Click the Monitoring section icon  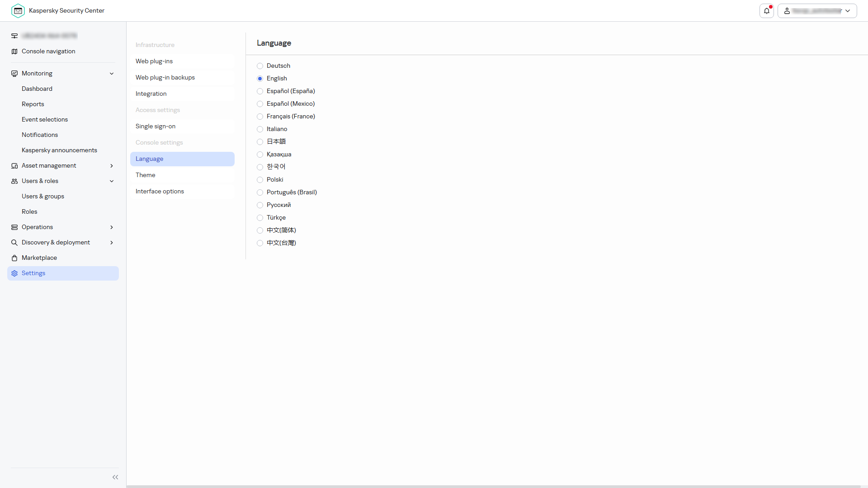[x=14, y=74]
